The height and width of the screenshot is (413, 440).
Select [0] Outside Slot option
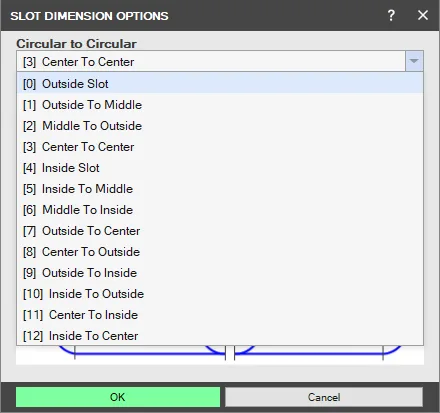[220, 84]
